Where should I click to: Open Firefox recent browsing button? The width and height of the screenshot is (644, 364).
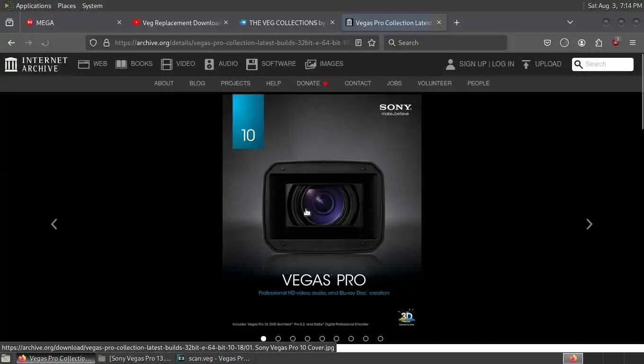(9, 22)
